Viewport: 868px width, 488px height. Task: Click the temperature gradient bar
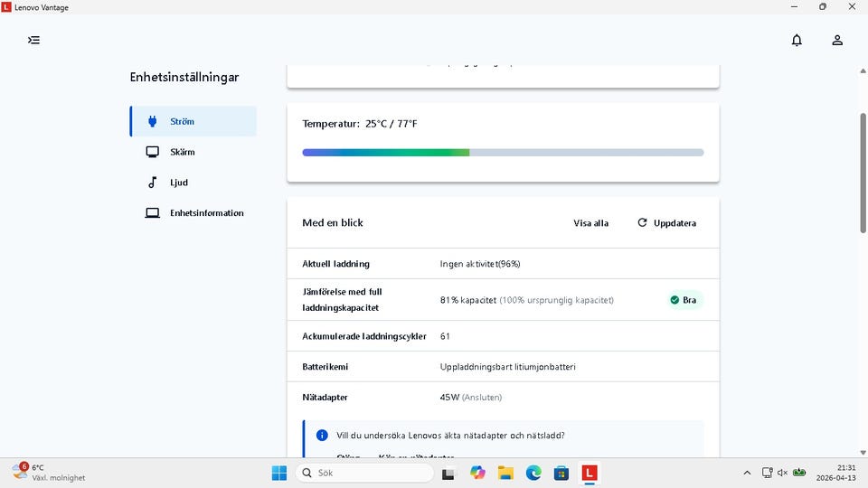pyautogui.click(x=503, y=153)
